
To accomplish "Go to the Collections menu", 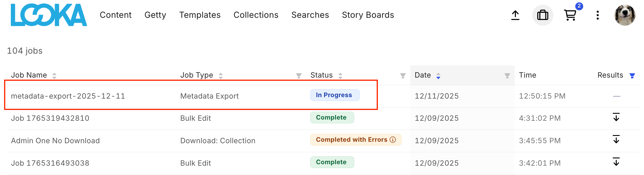I will point(256,15).
